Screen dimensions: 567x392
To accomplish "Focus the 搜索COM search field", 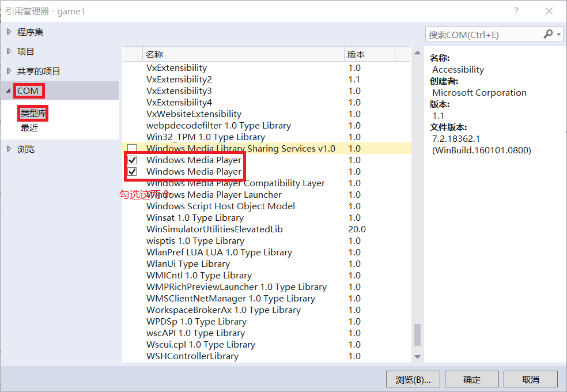I will (485, 35).
